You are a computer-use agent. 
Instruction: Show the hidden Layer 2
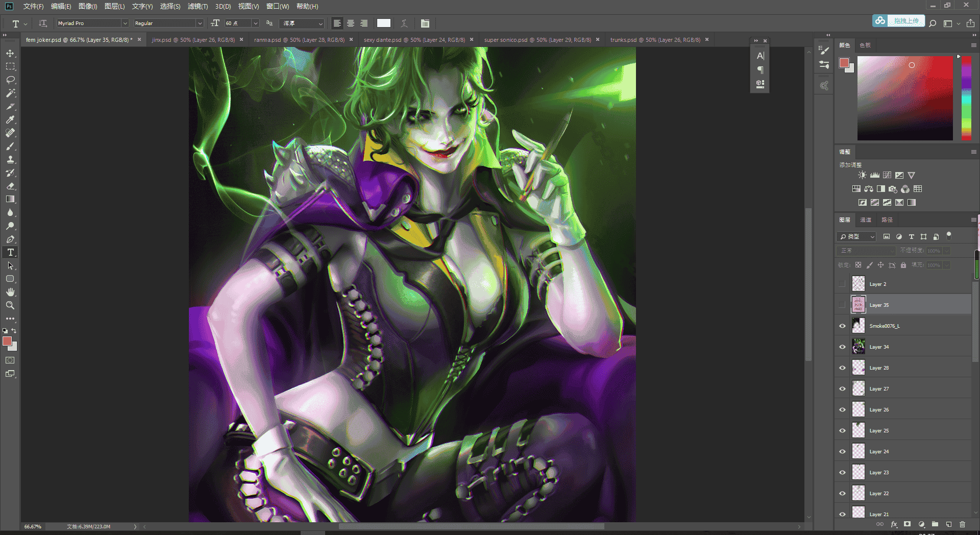[x=842, y=284]
